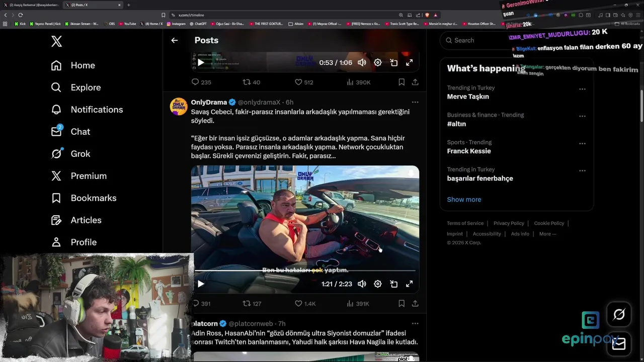Open başarılar fenerbahçe trending topic
This screenshot has height=362, width=644.
coord(480,178)
